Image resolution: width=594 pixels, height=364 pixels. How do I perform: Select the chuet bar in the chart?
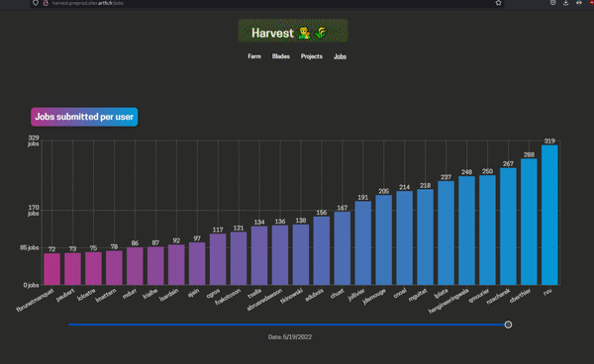343,248
